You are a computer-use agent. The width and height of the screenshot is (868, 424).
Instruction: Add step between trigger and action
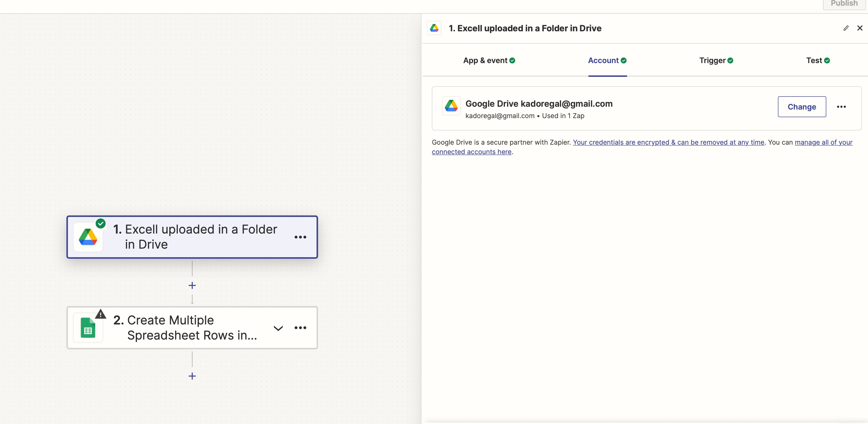[x=192, y=286]
